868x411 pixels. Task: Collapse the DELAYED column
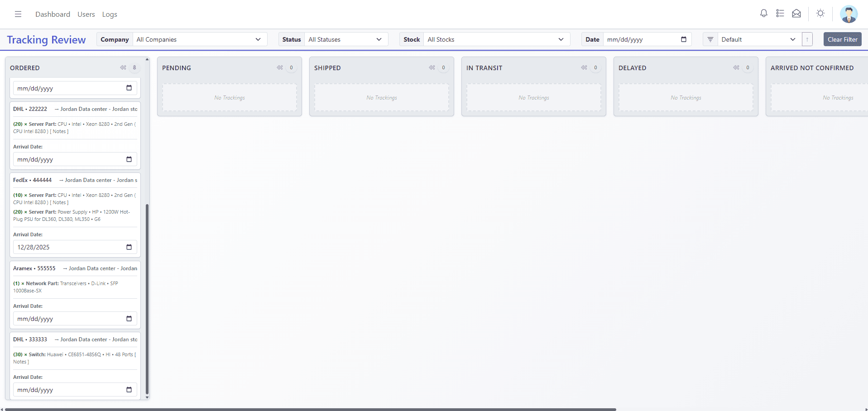coord(736,68)
